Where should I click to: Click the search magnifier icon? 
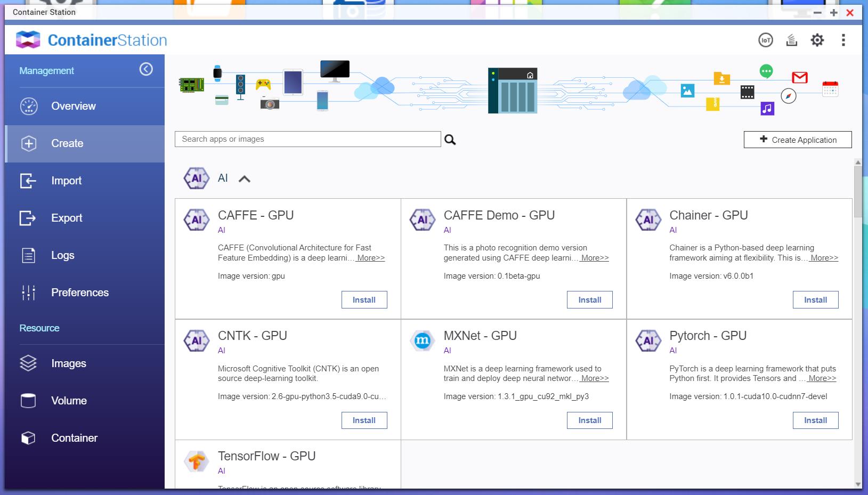pos(450,140)
